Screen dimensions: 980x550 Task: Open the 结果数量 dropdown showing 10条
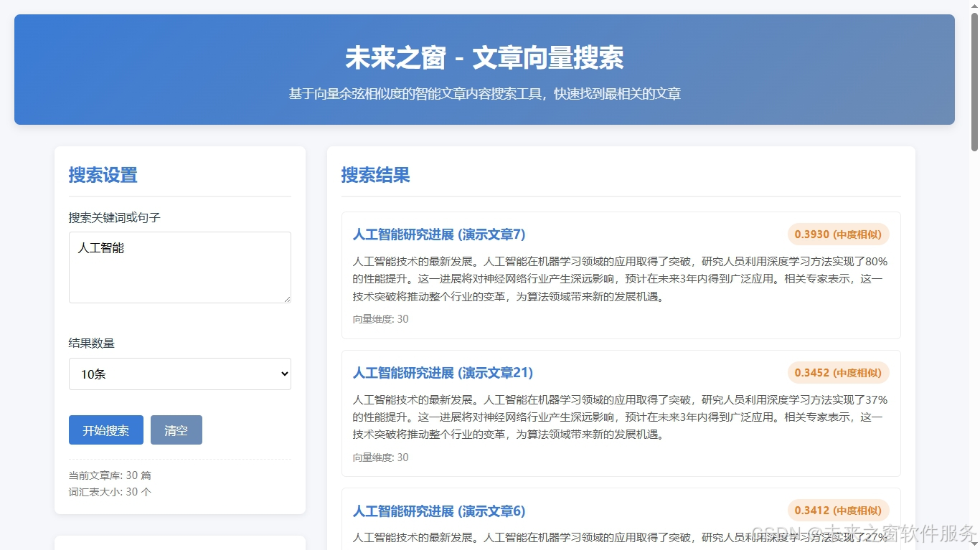pyautogui.click(x=179, y=374)
